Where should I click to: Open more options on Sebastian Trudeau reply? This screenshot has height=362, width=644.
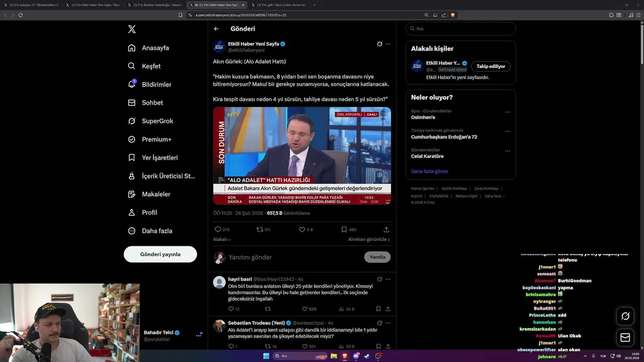[x=388, y=323]
